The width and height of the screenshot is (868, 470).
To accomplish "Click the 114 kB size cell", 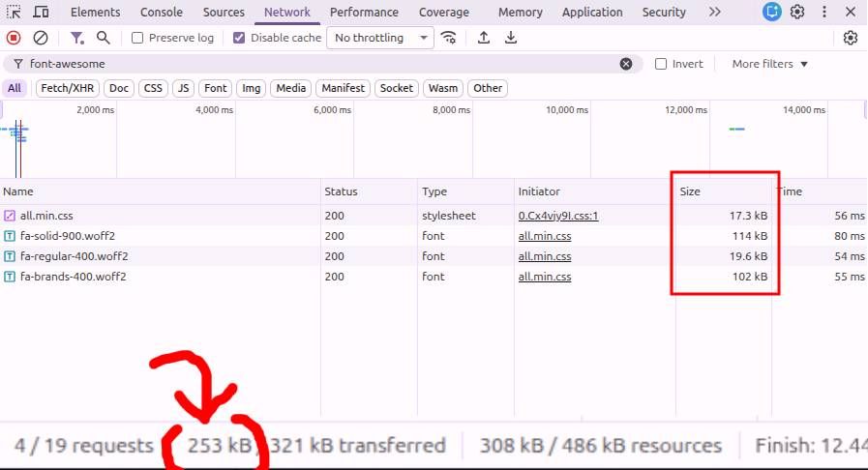I will (750, 236).
